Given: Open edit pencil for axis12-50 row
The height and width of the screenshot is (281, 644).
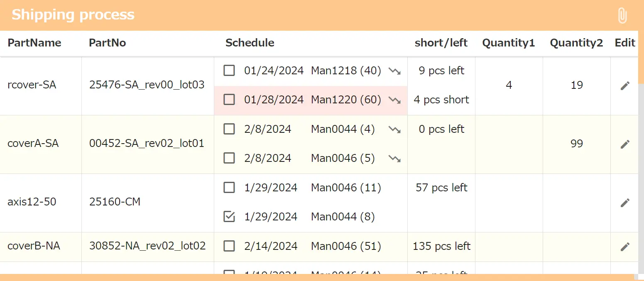Looking at the screenshot, I should [625, 203].
